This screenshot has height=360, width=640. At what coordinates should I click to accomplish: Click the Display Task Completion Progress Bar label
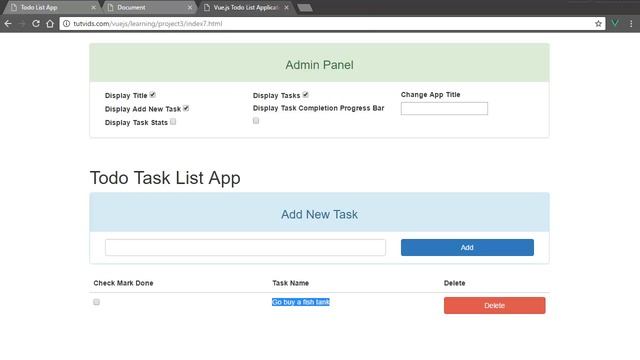click(x=318, y=108)
